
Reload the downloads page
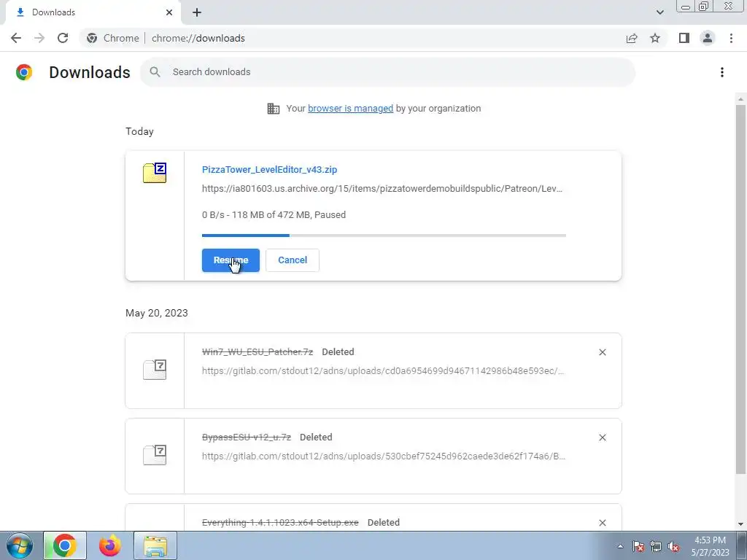point(63,38)
